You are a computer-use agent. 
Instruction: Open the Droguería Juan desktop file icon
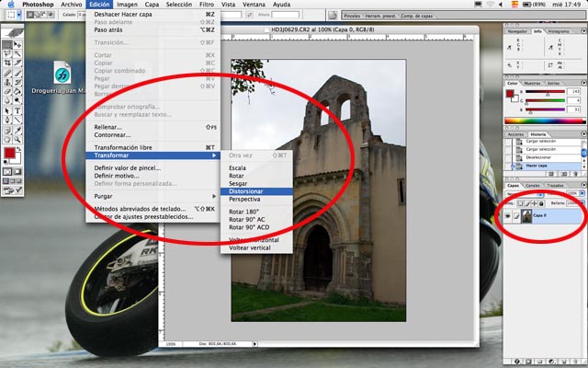point(62,75)
